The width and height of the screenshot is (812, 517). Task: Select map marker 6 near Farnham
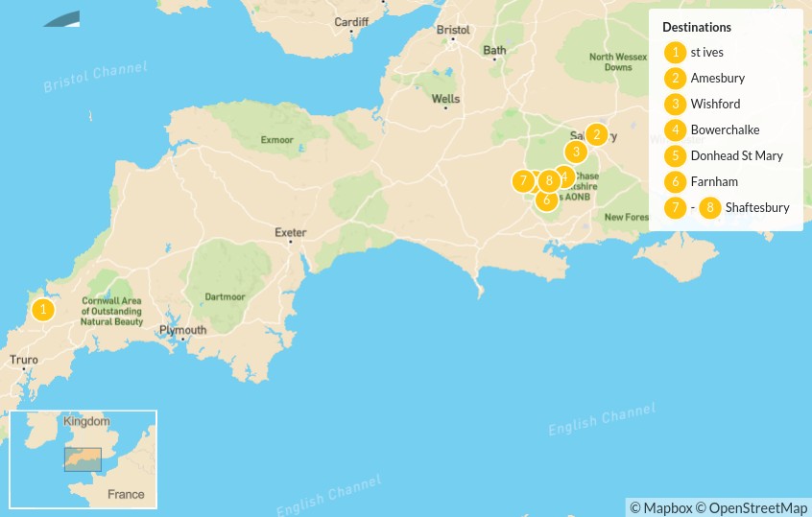[x=546, y=200]
